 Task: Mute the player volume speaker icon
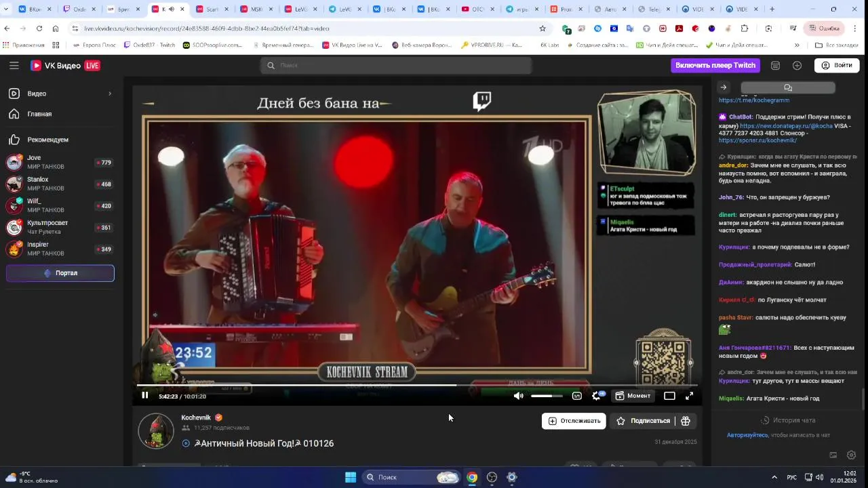tap(519, 396)
